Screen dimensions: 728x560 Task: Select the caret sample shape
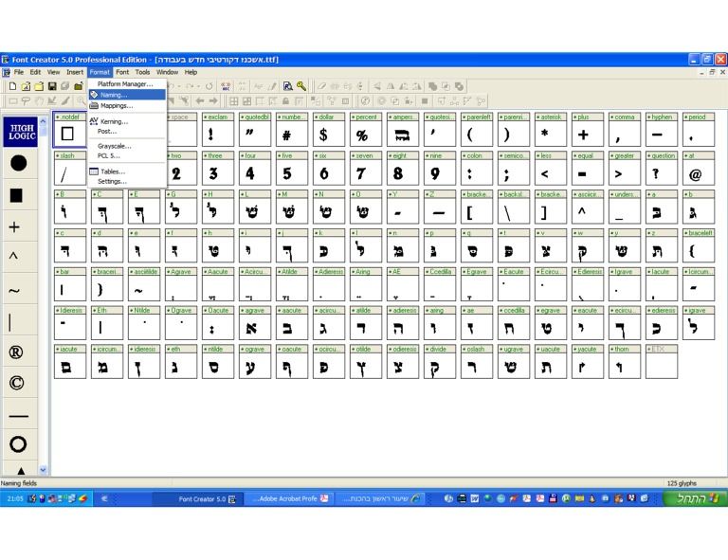tap(13, 256)
